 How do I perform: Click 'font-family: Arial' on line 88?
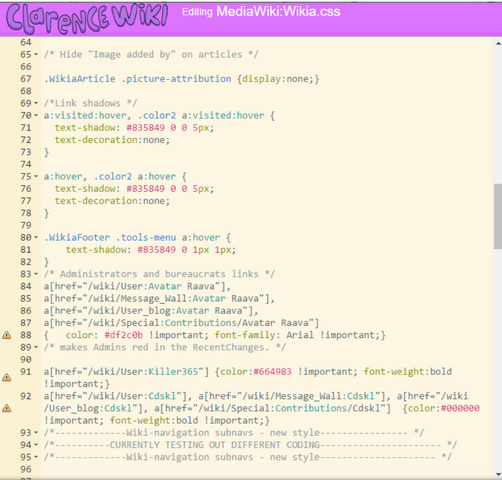264,335
